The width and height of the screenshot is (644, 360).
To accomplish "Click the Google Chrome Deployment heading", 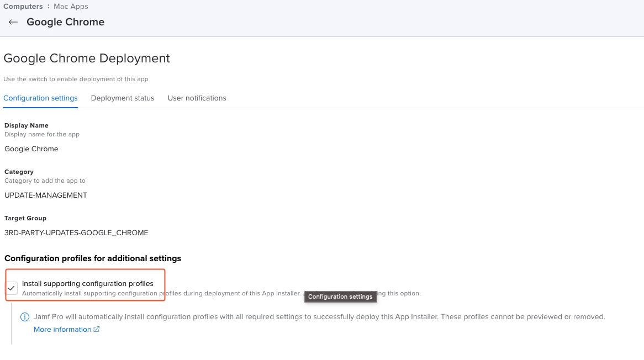I will pos(87,59).
